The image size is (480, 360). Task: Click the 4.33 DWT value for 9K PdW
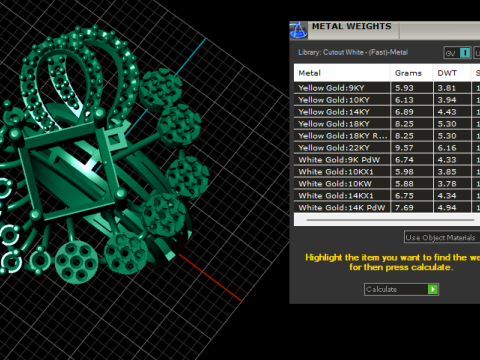click(447, 160)
